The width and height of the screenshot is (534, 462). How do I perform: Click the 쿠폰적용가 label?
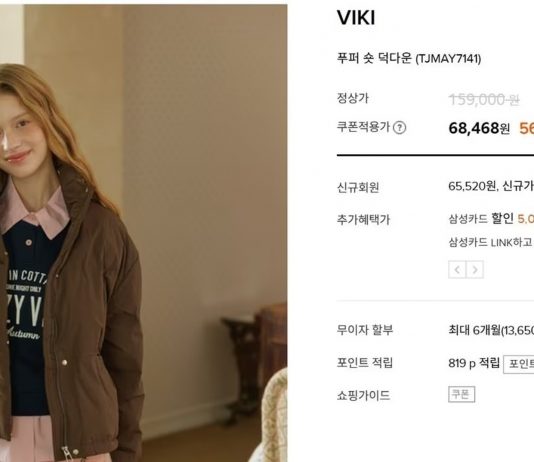pos(363,127)
